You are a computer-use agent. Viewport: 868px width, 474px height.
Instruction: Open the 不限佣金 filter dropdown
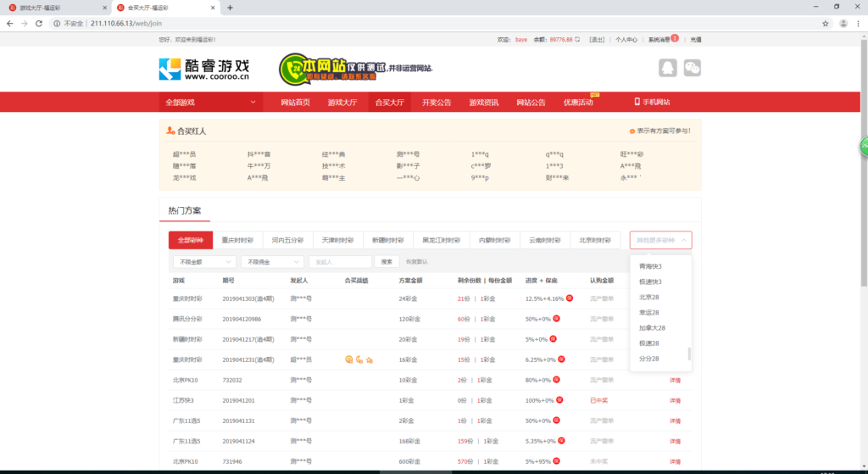point(271,262)
